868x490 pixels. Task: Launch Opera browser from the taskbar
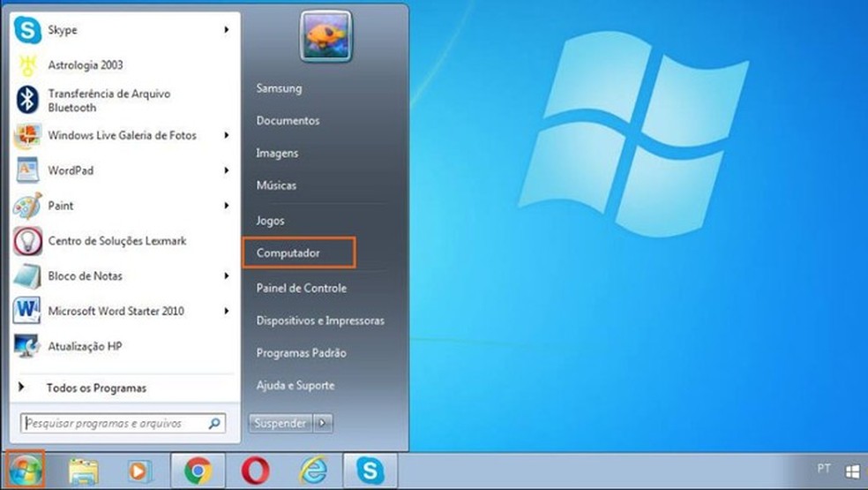pos(255,471)
